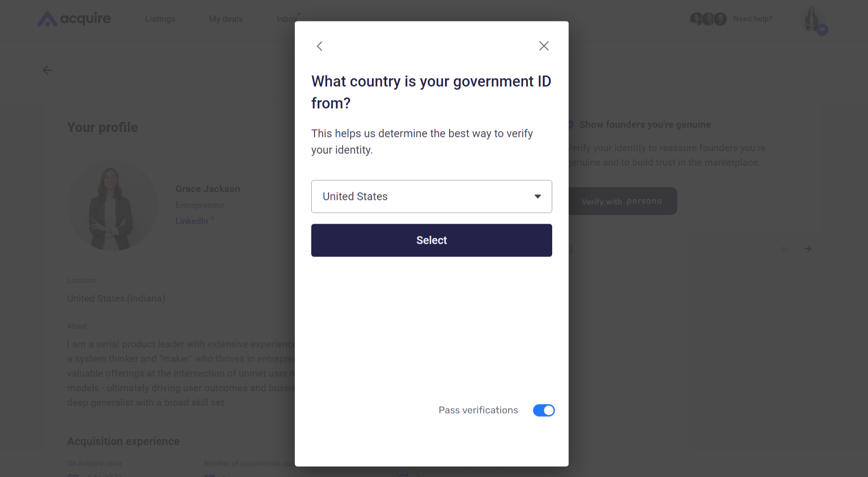Click the Acquire logo
The width and height of the screenshot is (868, 477).
pos(74,19)
